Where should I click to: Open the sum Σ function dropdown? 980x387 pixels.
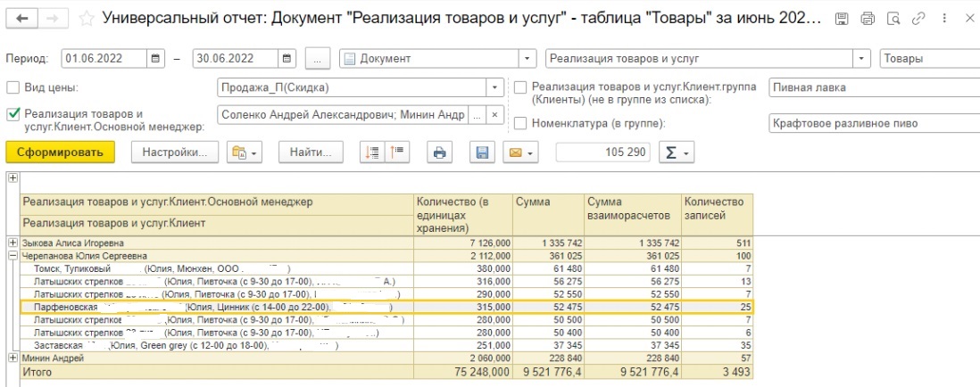pos(676,152)
